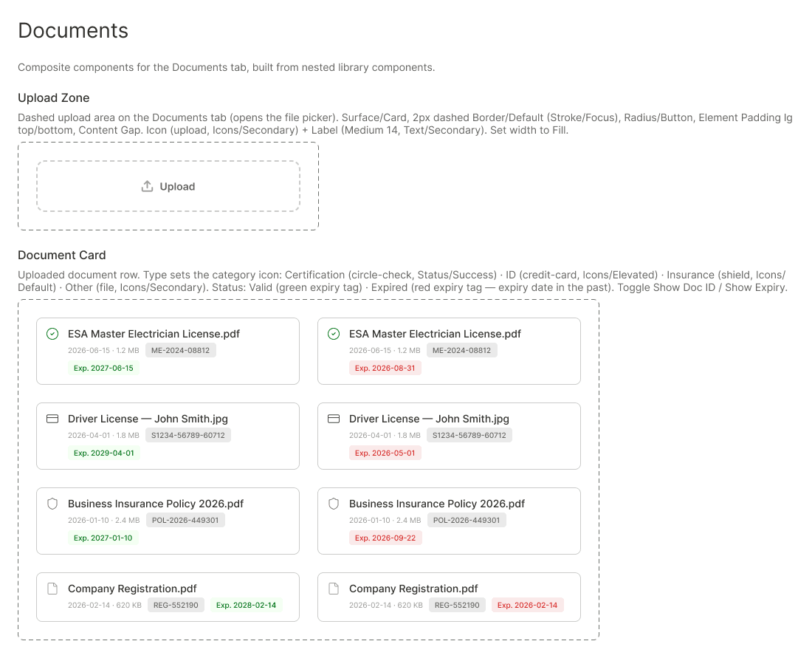This screenshot has width=812, height=658.
Task: Click the REG-552190 tag beside 'Exp. 2026-02-14'
Action: click(457, 605)
